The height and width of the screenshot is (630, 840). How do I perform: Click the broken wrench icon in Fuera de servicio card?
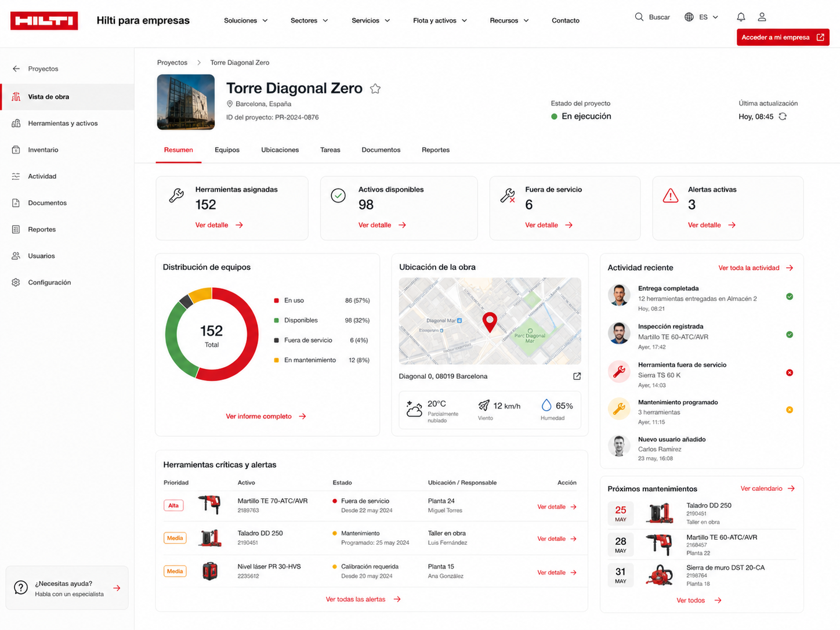tap(508, 195)
